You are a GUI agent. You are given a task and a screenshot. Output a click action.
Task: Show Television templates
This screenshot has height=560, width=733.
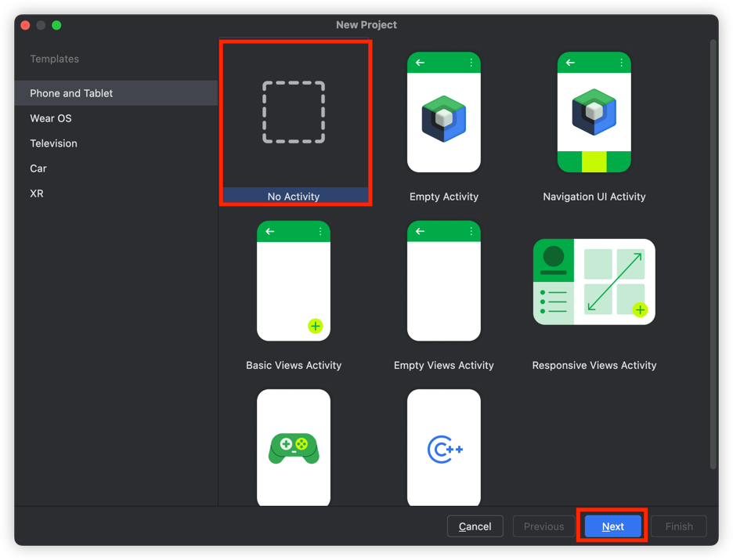53,143
